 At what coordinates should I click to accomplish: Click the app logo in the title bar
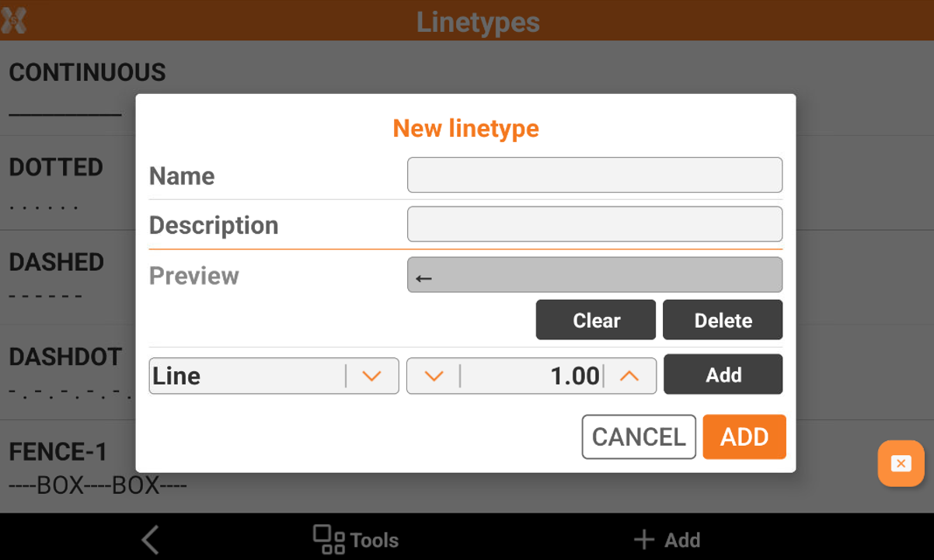(15, 20)
